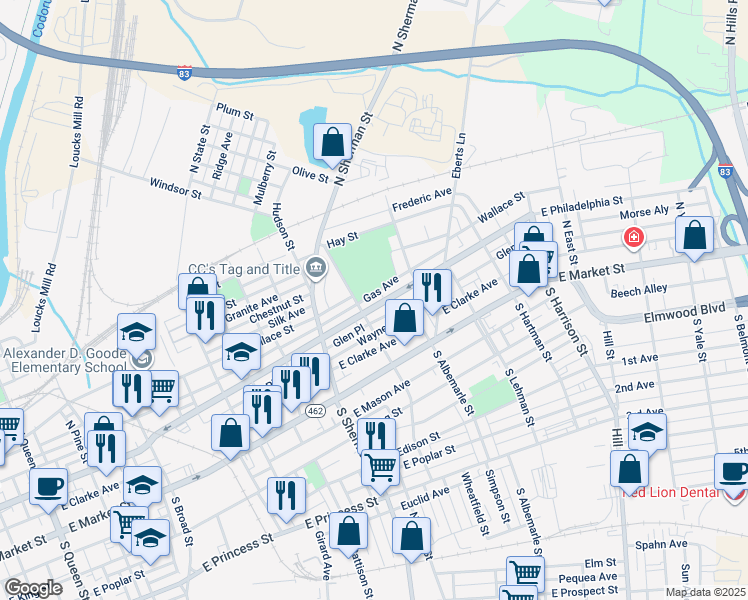Select the Frederic Ave label
Image resolution: width=748 pixels, height=600 pixels.
click(422, 199)
